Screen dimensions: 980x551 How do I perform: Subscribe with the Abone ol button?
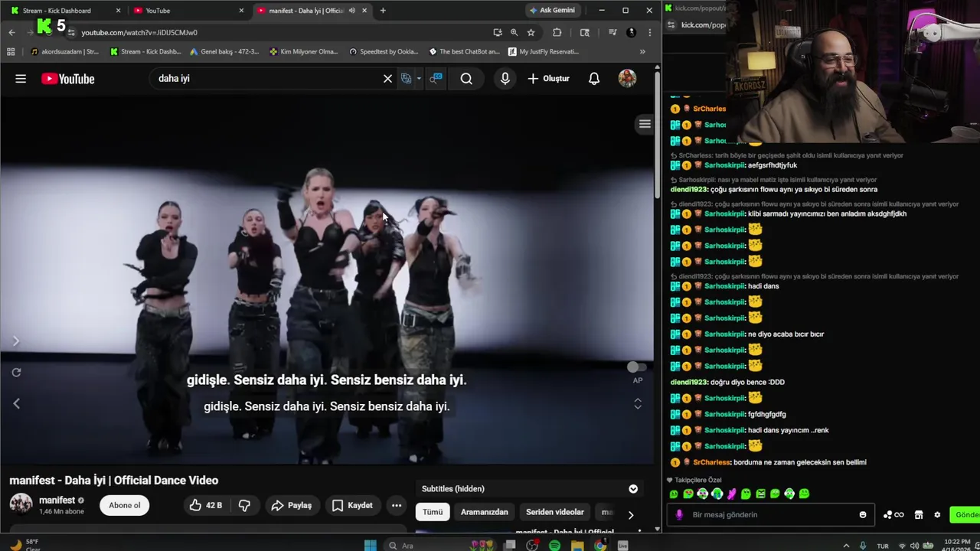[x=125, y=505]
